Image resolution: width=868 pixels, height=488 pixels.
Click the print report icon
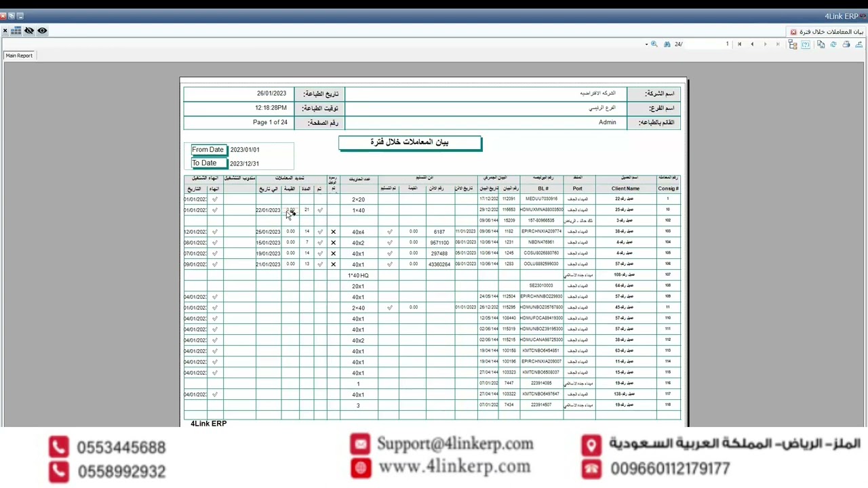[846, 44]
